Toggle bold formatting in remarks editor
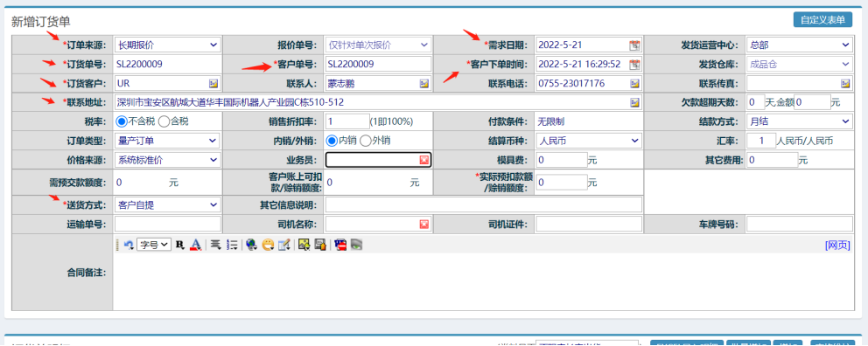The height and width of the screenshot is (346, 868). pyautogui.click(x=179, y=245)
